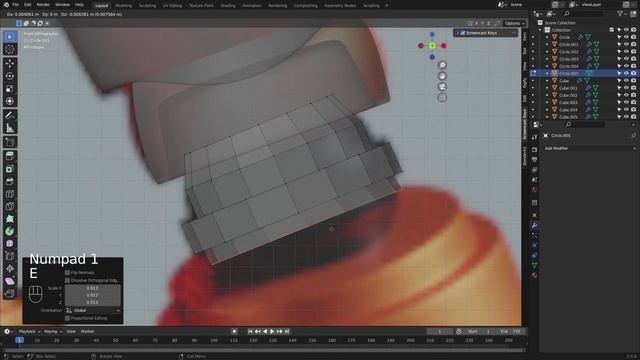Select the Edge Slide tool
Image resolution: width=640 pixels, height=360 pixels.
[x=10, y=256]
